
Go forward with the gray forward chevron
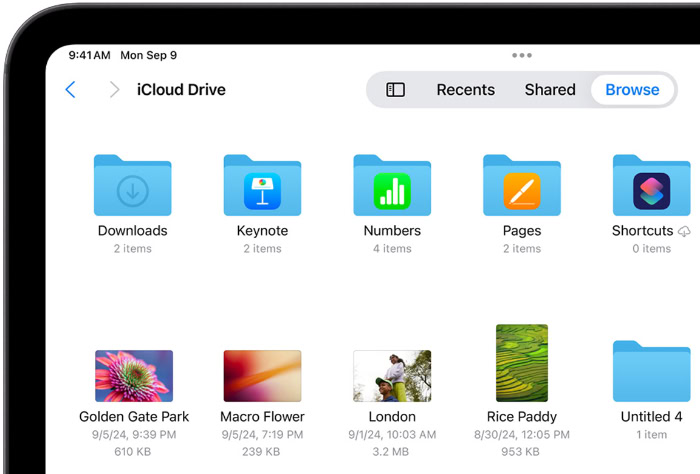pyautogui.click(x=115, y=90)
